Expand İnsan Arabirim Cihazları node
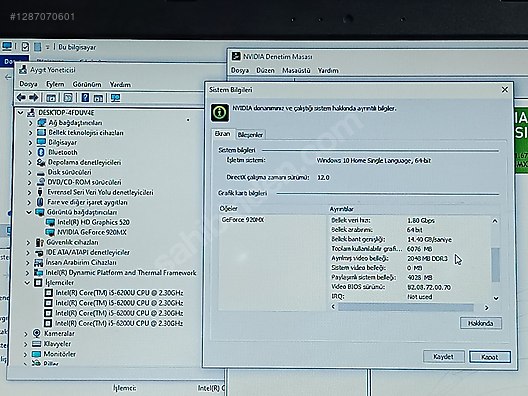The image size is (528, 396). [x=28, y=263]
